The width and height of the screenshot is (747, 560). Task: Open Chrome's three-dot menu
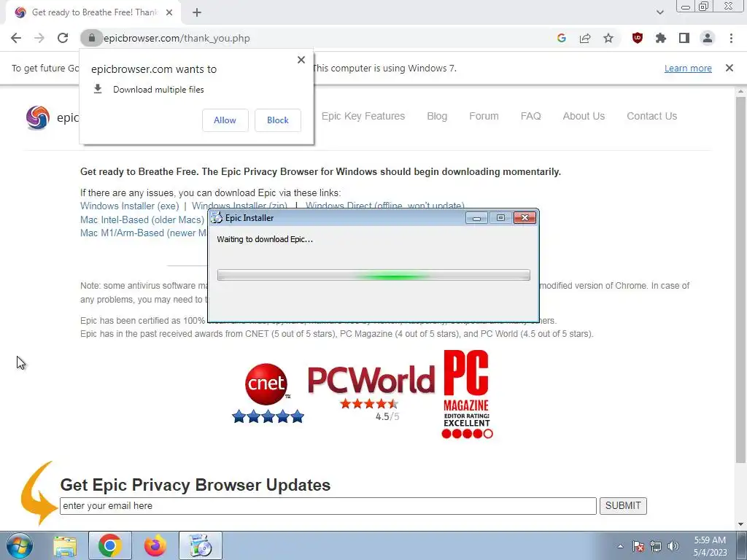pyautogui.click(x=731, y=38)
